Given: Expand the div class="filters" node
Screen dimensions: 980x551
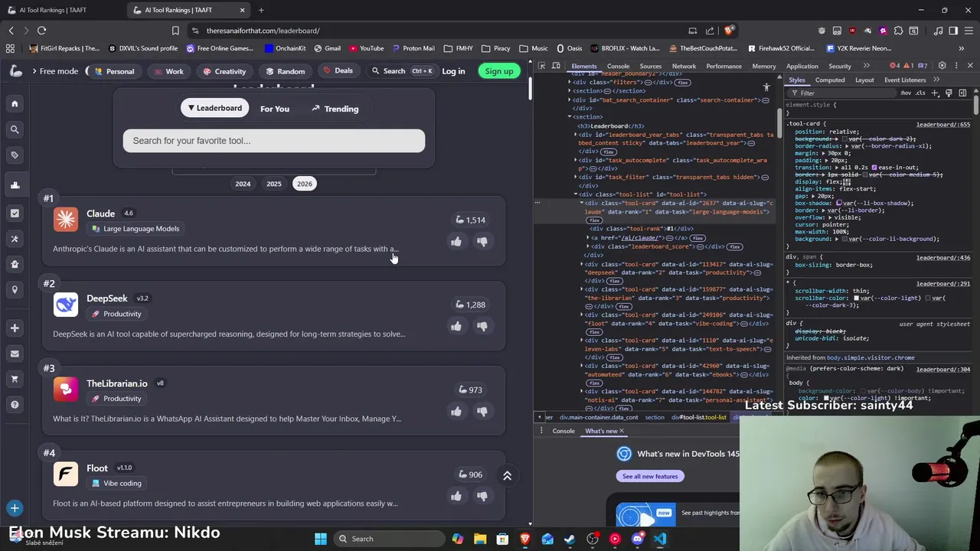Looking at the screenshot, I should 570,82.
